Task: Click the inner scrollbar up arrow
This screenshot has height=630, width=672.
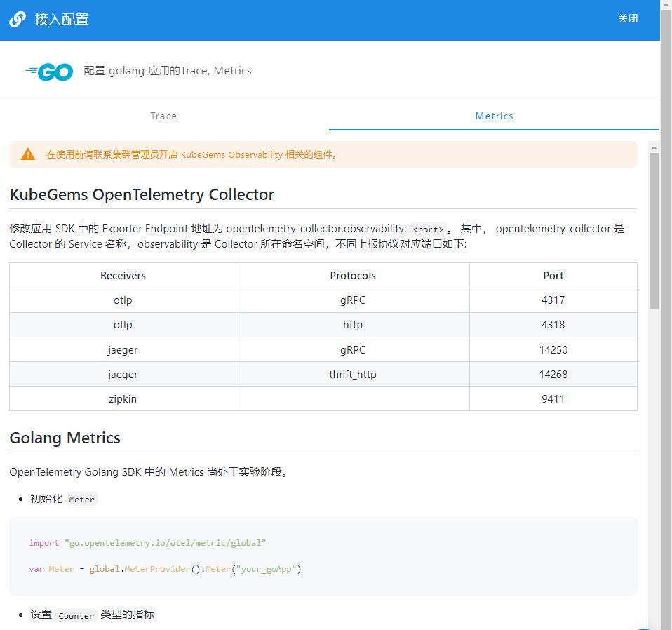Action: pos(654,147)
